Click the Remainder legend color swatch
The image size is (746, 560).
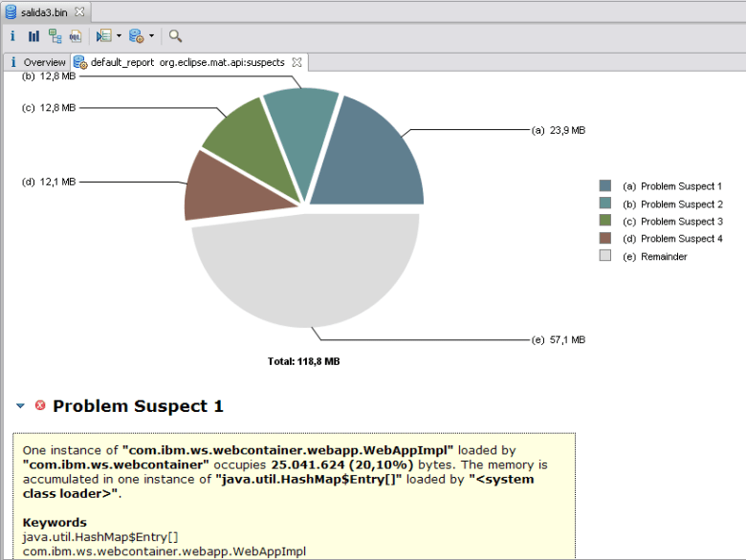[604, 256]
